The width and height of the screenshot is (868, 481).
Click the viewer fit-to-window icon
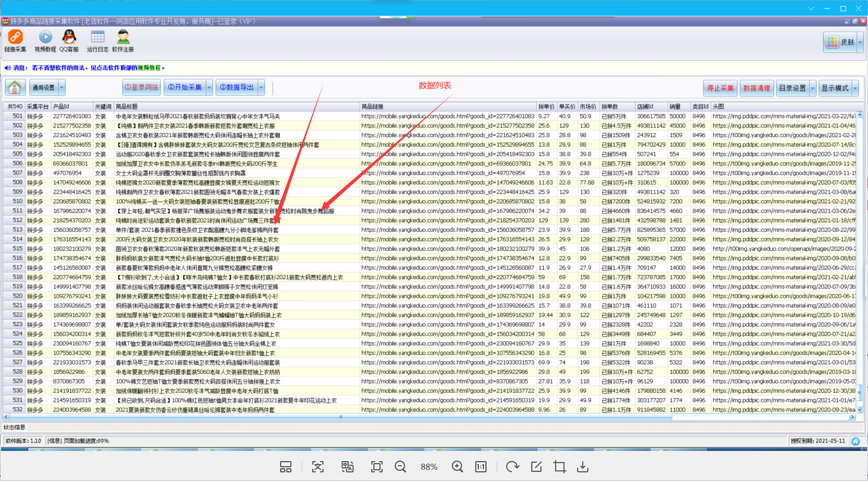coord(377,467)
